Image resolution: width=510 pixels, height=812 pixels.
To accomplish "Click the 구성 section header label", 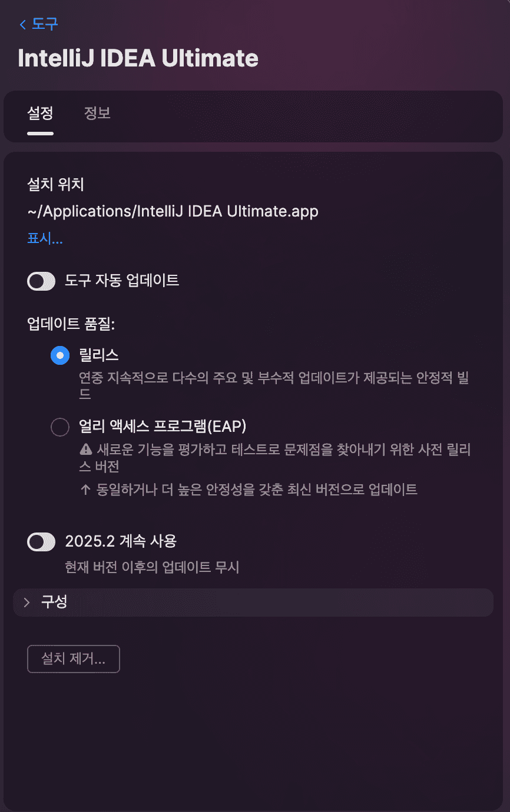I will tap(54, 602).
